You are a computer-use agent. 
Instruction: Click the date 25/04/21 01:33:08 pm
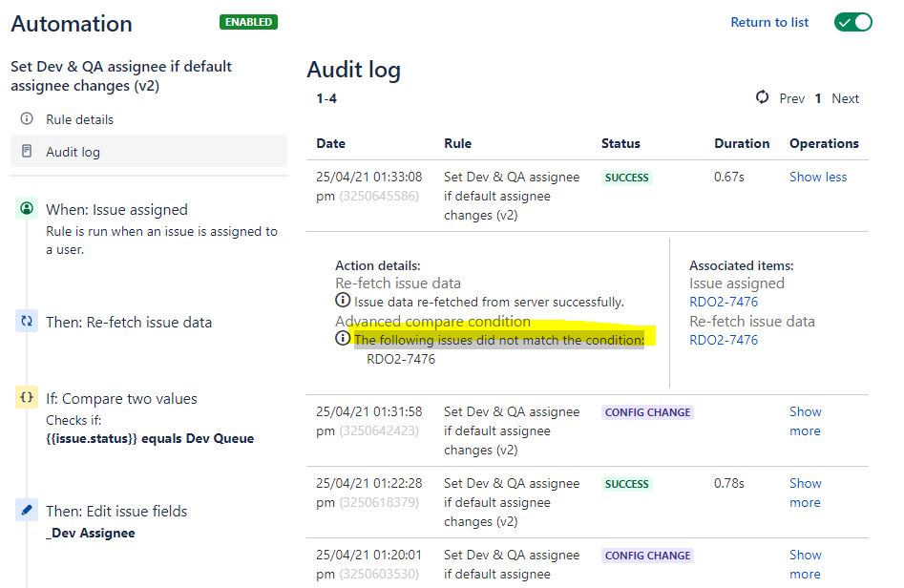click(369, 186)
